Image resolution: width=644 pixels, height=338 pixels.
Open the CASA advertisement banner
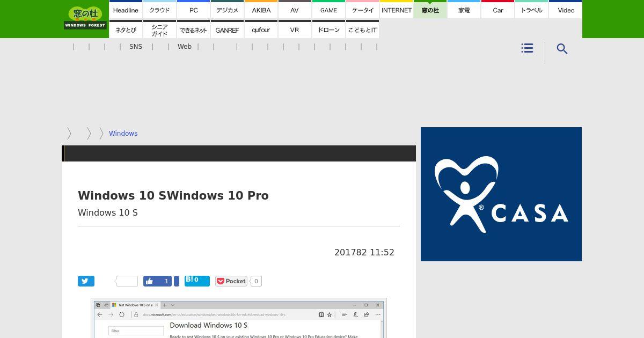(x=501, y=194)
